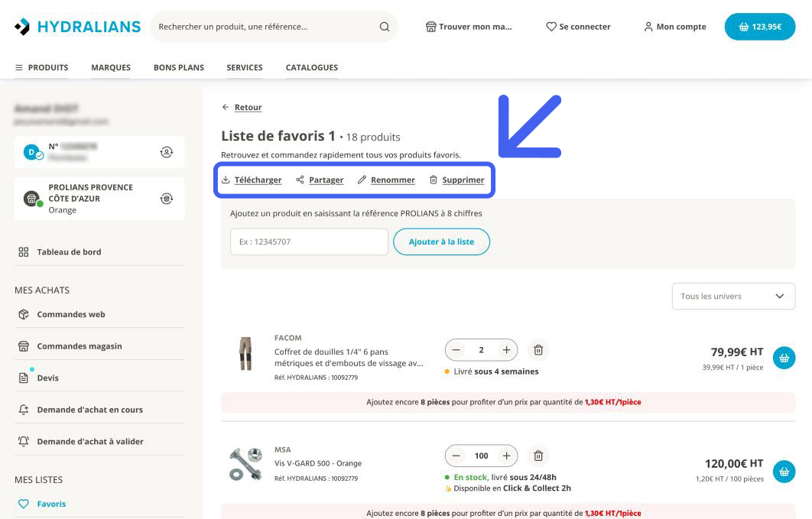The width and height of the screenshot is (812, 519).
Task: Select the CATALOGUES menu item
Action: [x=312, y=67]
